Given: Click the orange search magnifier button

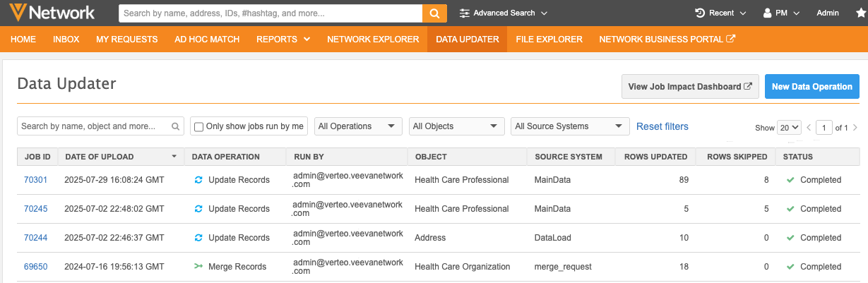Looking at the screenshot, I should [x=434, y=13].
